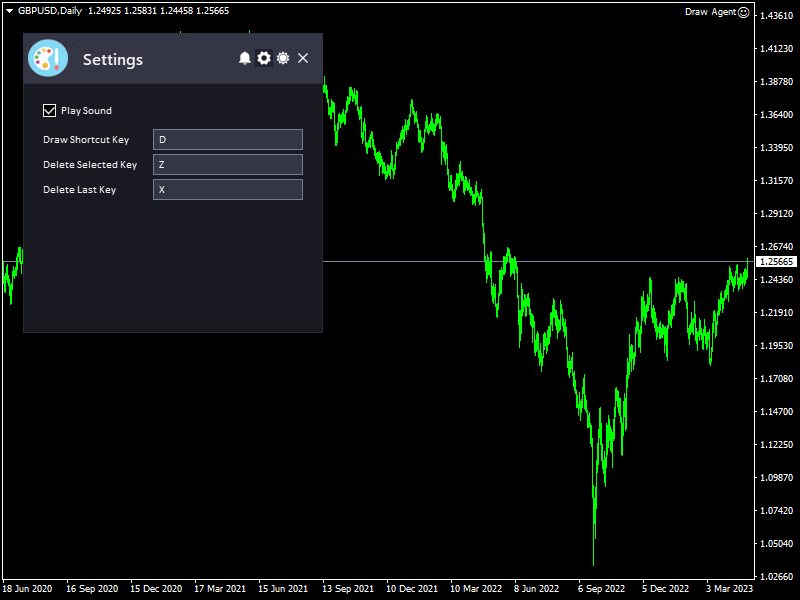
Task: Focus the Draw Shortcut Key field
Action: click(227, 140)
